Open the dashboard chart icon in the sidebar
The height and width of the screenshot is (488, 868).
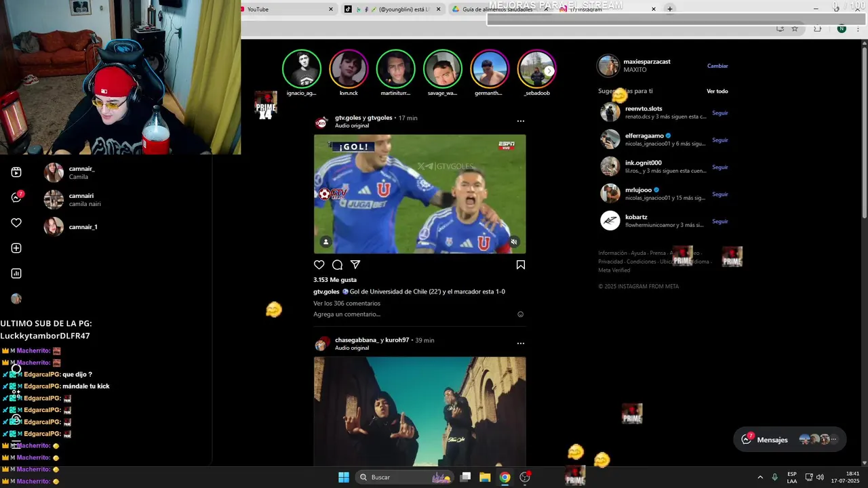(16, 273)
